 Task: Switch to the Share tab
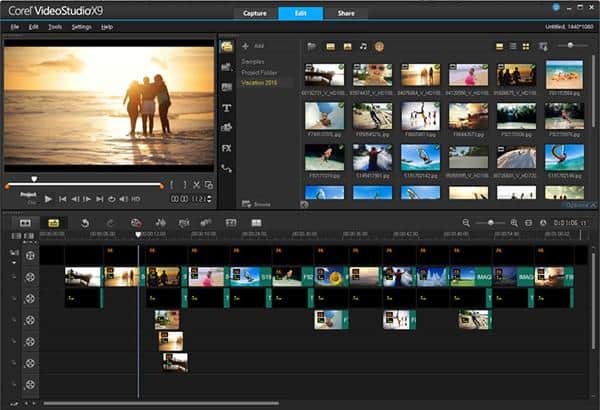coord(345,13)
